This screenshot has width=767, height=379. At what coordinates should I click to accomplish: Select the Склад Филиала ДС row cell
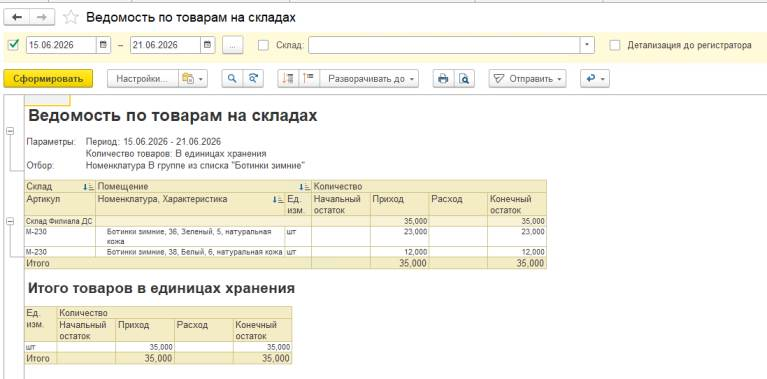tap(60, 221)
